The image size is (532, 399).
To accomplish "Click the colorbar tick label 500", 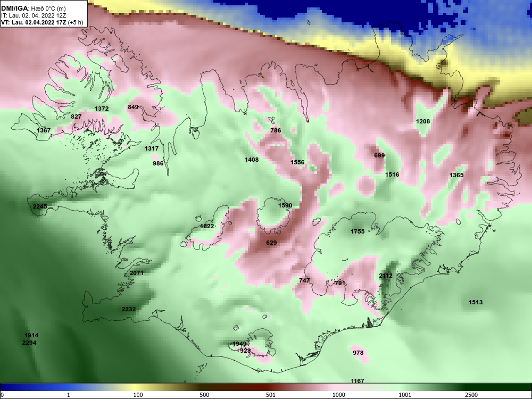I will pos(204,395).
